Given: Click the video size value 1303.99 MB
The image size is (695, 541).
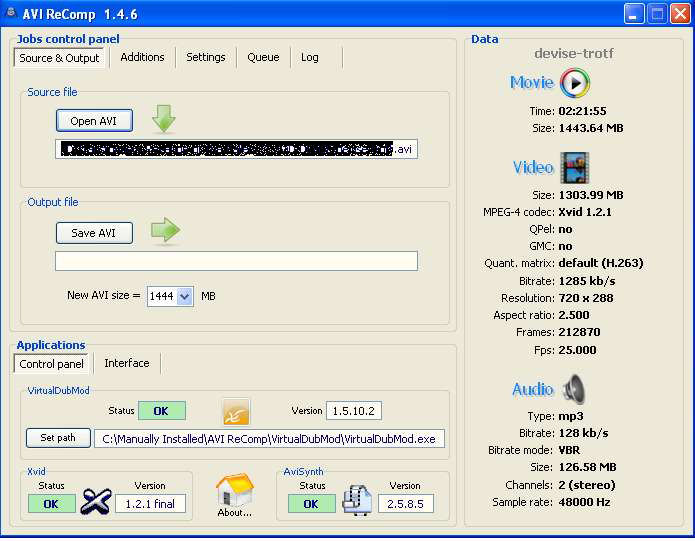Looking at the screenshot, I should [x=591, y=195].
